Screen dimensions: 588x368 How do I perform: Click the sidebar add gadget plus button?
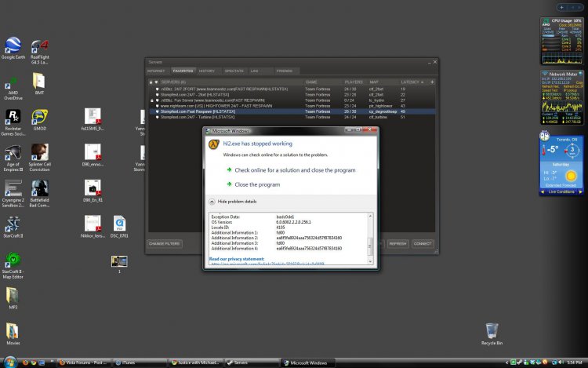pyautogui.click(x=562, y=8)
